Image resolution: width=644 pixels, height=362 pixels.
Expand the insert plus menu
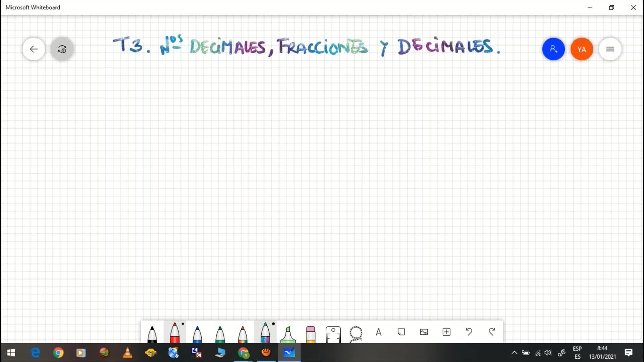pyautogui.click(x=446, y=332)
